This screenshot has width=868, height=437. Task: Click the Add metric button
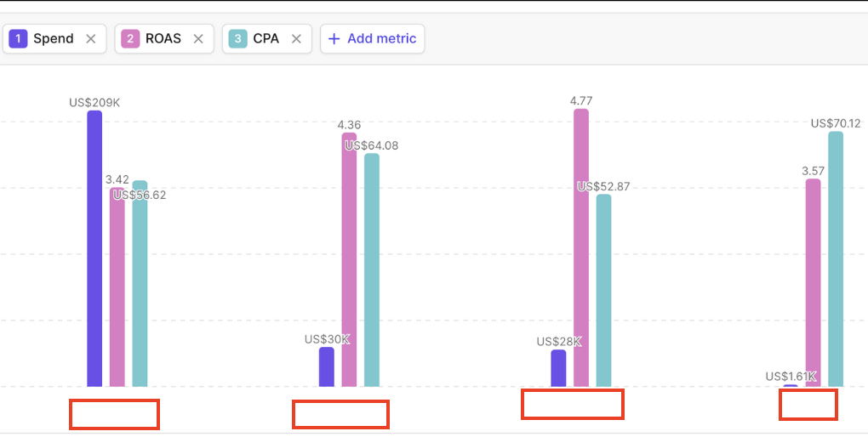(x=373, y=39)
